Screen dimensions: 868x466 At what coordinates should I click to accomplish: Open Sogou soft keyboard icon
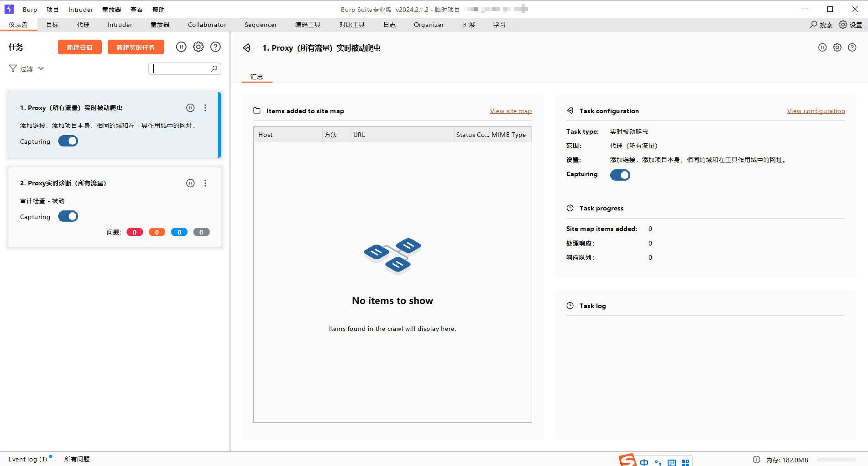tap(672, 462)
